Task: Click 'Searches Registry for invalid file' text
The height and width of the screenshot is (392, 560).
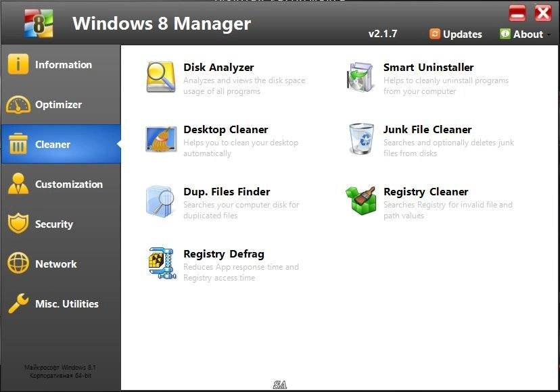Action: [448, 205]
